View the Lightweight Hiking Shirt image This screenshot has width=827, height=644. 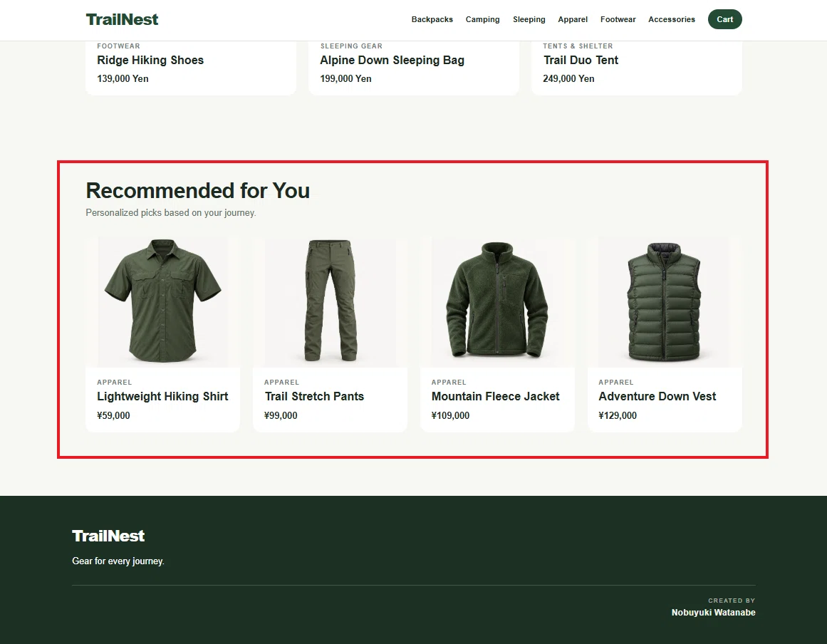click(x=163, y=301)
